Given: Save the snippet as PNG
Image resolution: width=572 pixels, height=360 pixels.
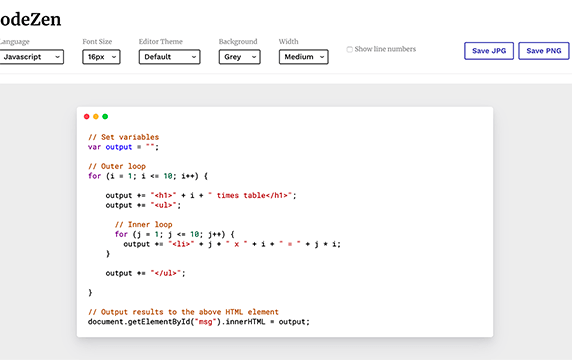Looking at the screenshot, I should (544, 51).
